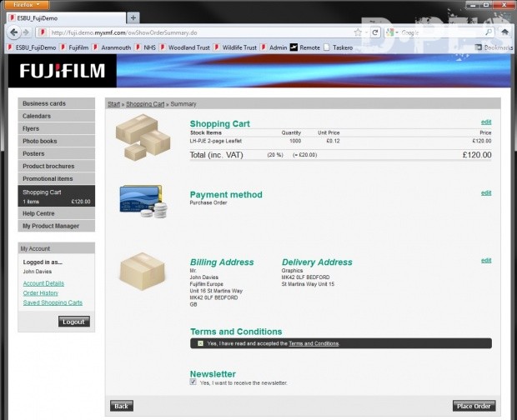
Task: Click the LH-PJE 2-page Leaflet item text
Action: (216, 141)
